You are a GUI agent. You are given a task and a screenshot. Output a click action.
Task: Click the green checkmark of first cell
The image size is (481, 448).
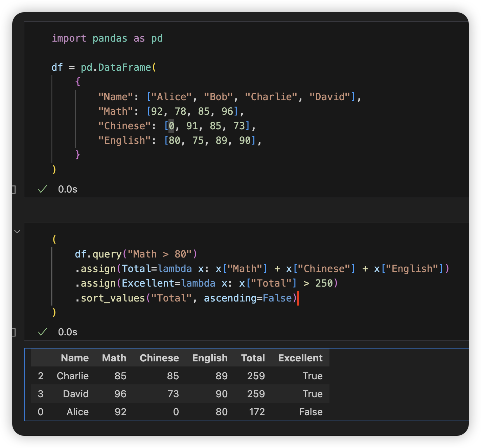[42, 189]
